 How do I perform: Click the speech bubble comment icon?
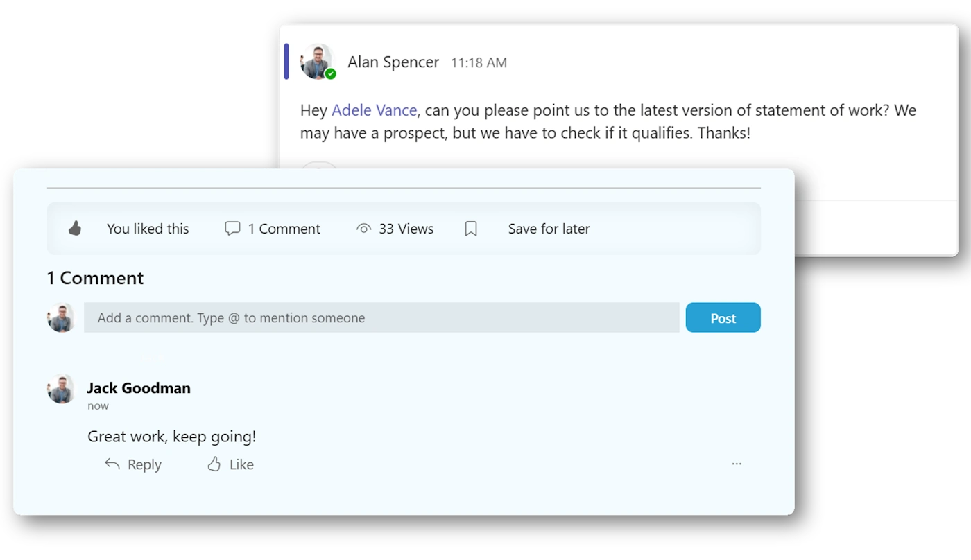tap(232, 228)
